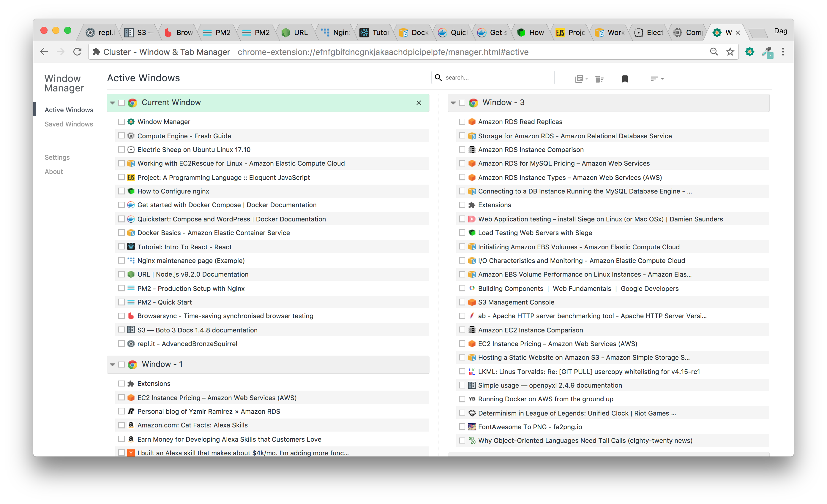
Task: Click the Docker whale icon beside Get started with Docker Compose
Action: coord(131,205)
